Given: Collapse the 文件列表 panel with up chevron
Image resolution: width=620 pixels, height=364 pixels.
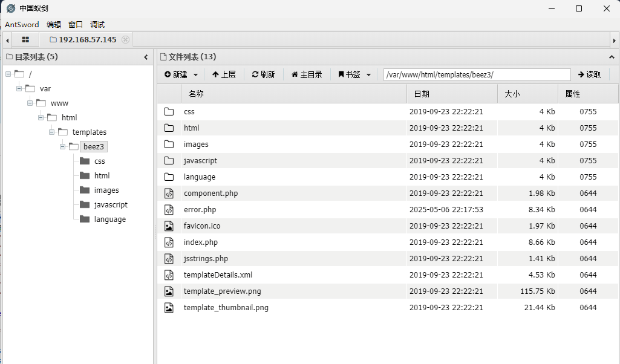Looking at the screenshot, I should click(x=612, y=57).
